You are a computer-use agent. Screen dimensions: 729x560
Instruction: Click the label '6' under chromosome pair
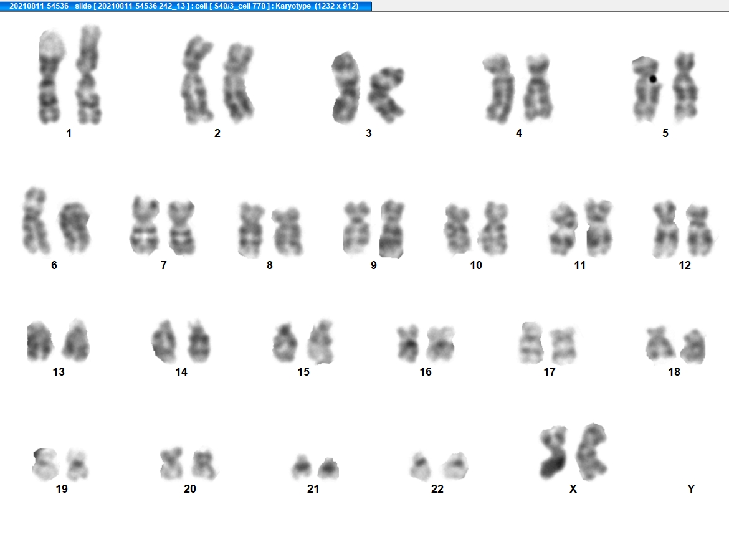[x=54, y=265]
